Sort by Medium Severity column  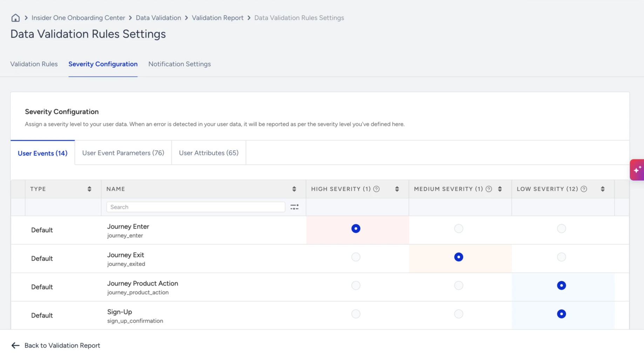(x=500, y=189)
